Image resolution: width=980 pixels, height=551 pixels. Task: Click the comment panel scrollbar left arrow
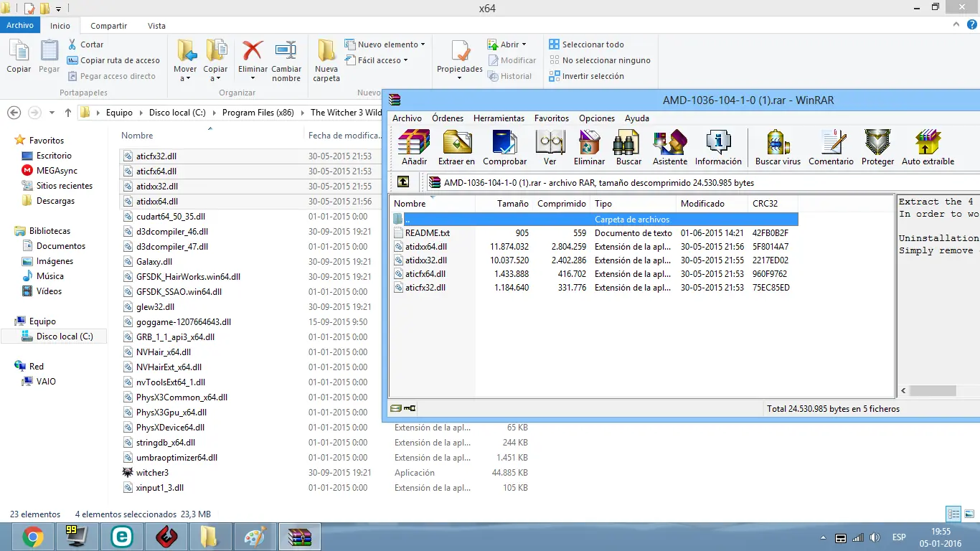(903, 391)
